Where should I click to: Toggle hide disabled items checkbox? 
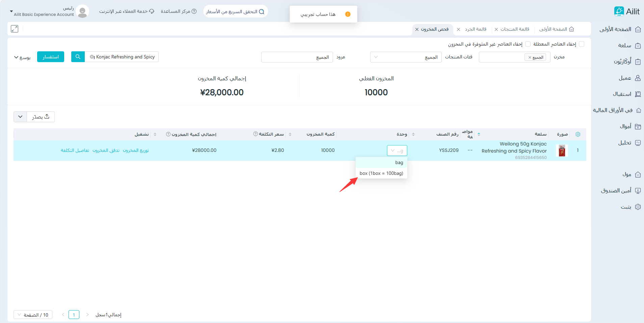(582, 44)
